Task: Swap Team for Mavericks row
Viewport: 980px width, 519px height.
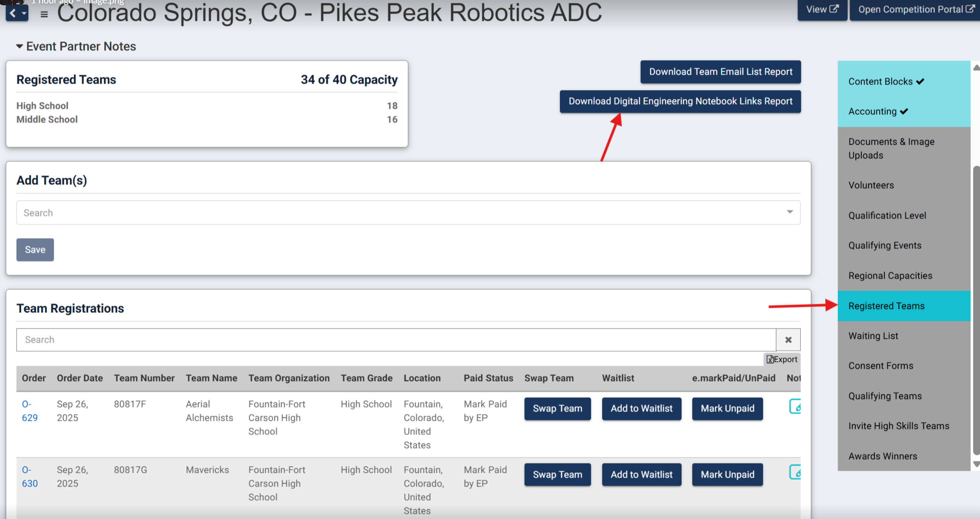Action: coord(557,474)
